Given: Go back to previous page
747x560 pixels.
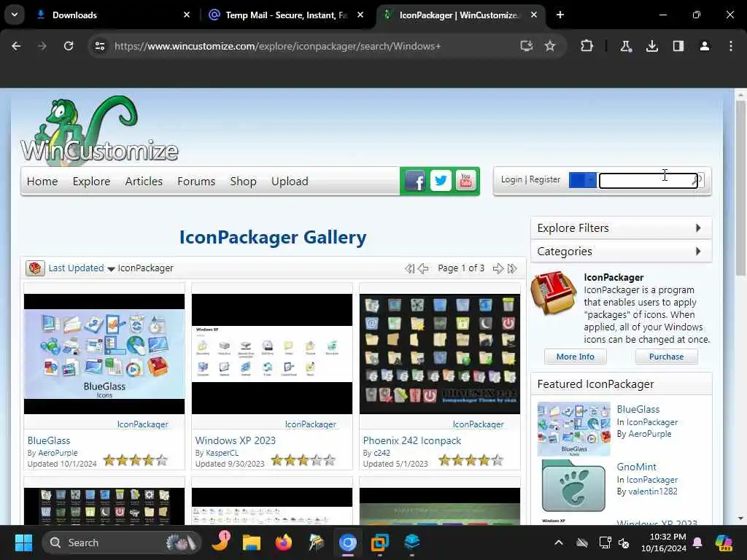Looking at the screenshot, I should 16,46.
